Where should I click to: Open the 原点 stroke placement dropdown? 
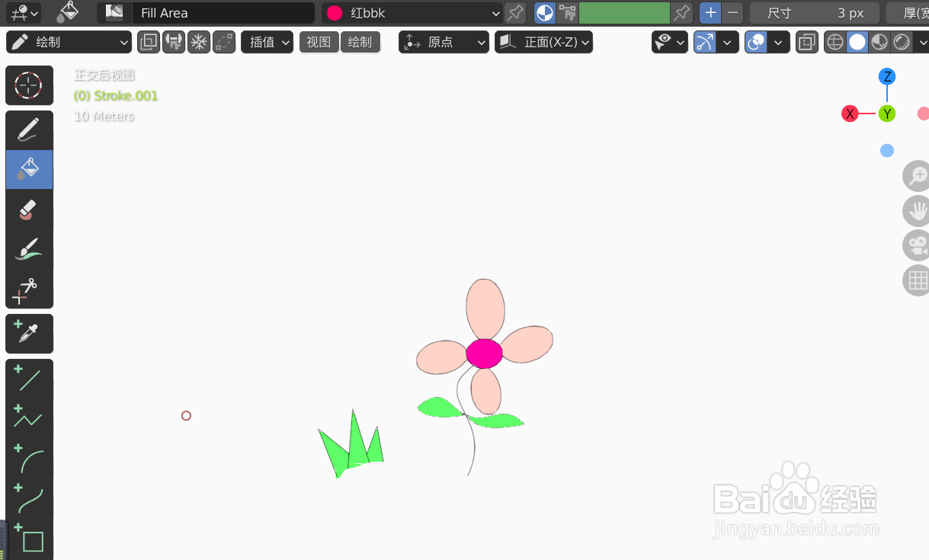point(444,42)
